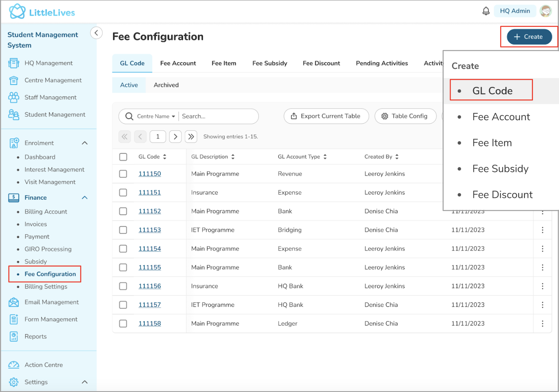Tick the checkbox for GL Code 111150
Viewport: 559px width, 392px height.
123,174
